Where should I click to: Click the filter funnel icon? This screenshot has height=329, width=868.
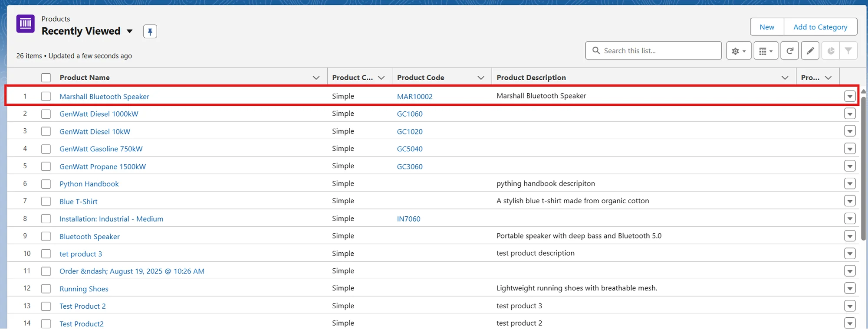tap(848, 51)
